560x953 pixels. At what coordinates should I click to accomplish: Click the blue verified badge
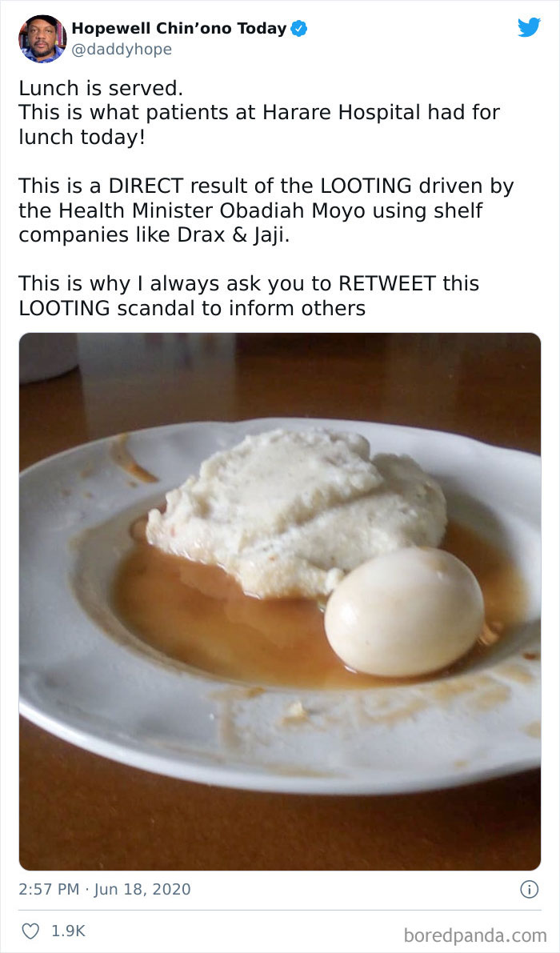pos(299,28)
